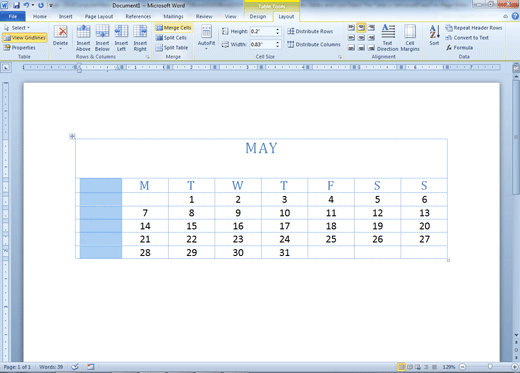Click the Redo icon in Quick Access toolbar
The height and width of the screenshot is (373, 520).
41,5
